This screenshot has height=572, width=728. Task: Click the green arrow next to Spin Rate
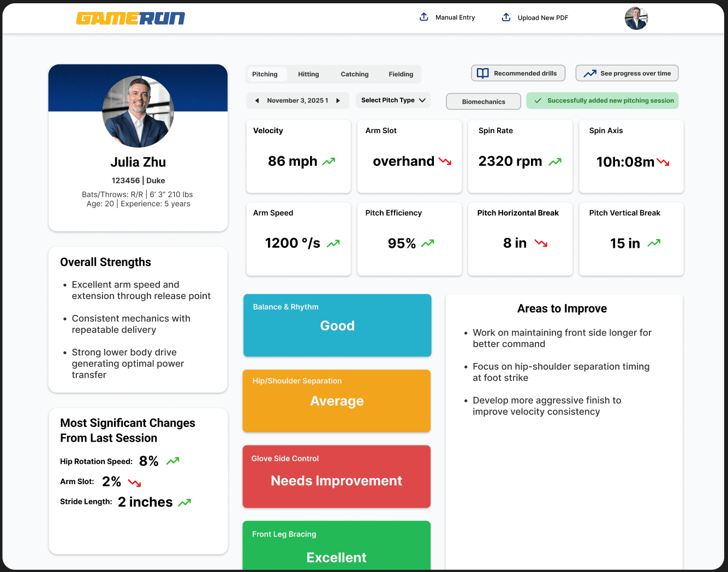click(555, 162)
